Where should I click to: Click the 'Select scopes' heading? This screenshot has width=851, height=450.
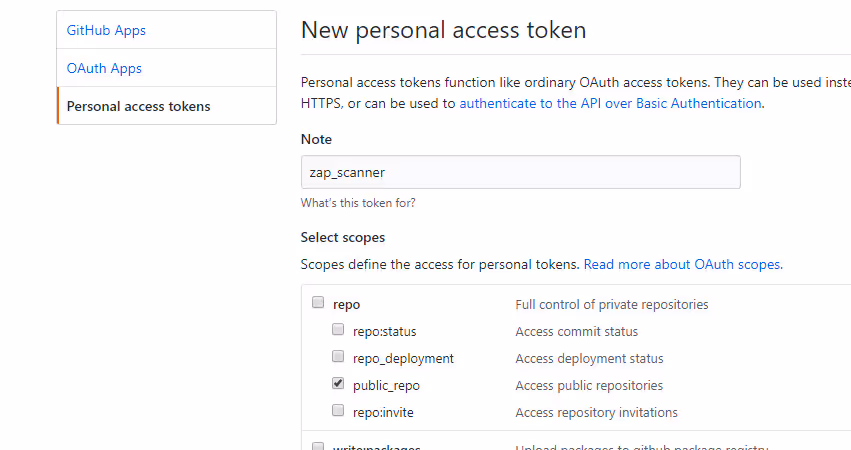[343, 237]
